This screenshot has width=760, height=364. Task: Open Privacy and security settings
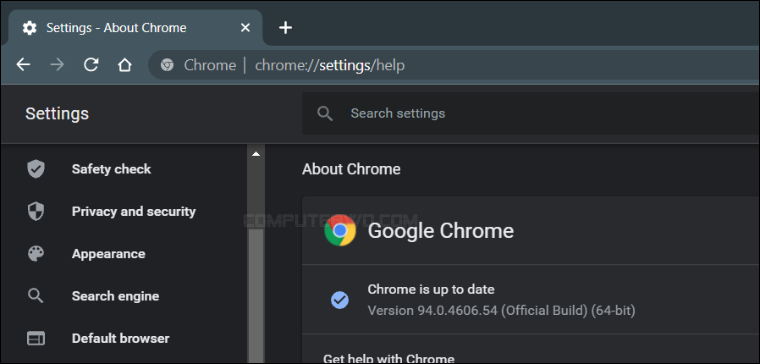point(134,211)
